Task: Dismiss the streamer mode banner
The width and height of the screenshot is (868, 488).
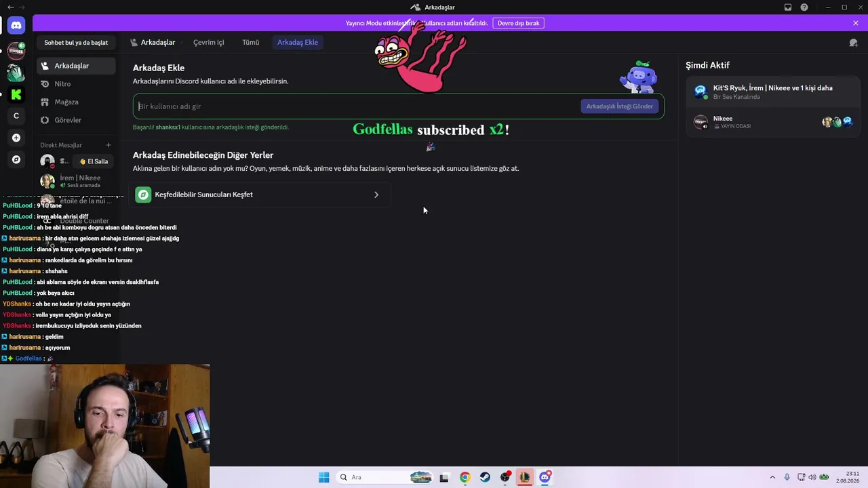Action: point(856,23)
